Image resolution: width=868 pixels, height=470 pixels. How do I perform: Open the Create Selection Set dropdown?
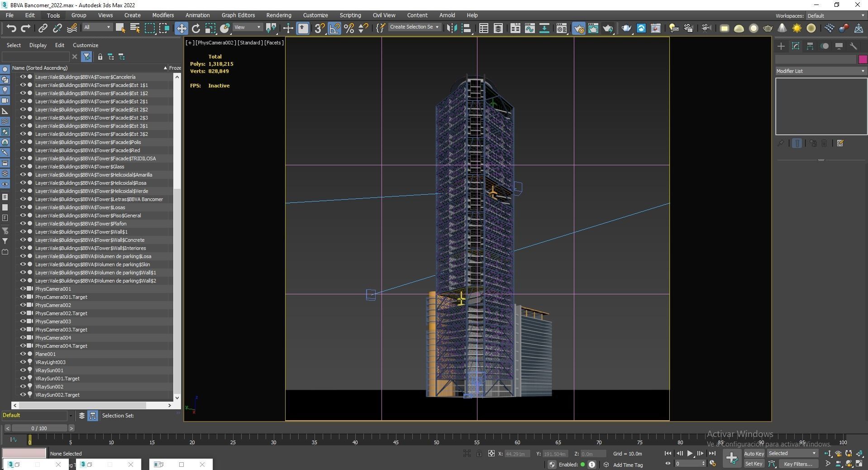414,27
